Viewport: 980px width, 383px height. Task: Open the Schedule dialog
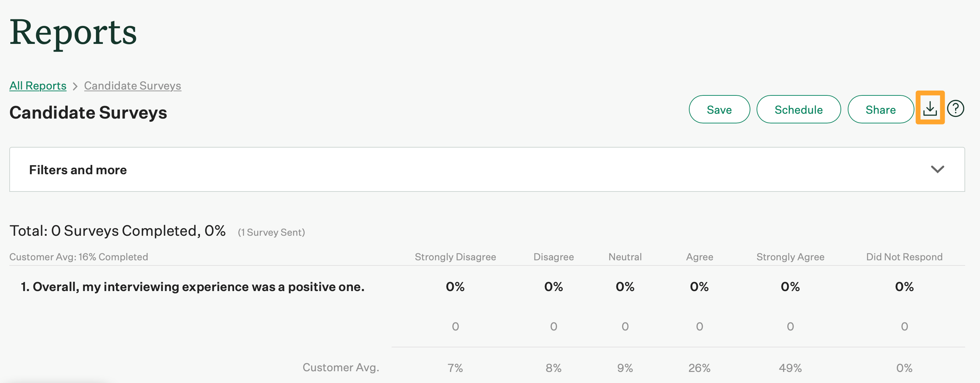(x=798, y=109)
